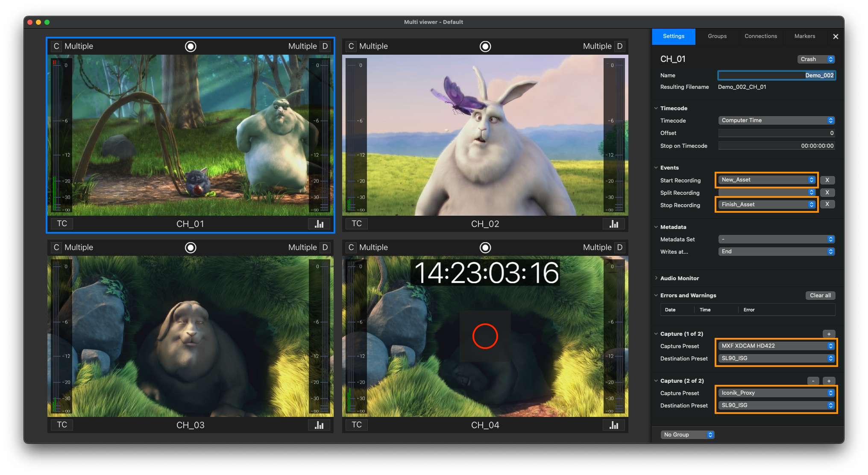
Task: Toggle TC display on CH_04
Action: coord(357,425)
